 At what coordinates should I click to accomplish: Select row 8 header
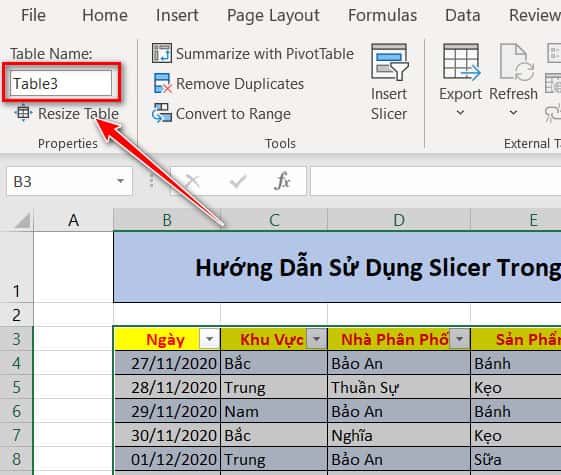16,459
